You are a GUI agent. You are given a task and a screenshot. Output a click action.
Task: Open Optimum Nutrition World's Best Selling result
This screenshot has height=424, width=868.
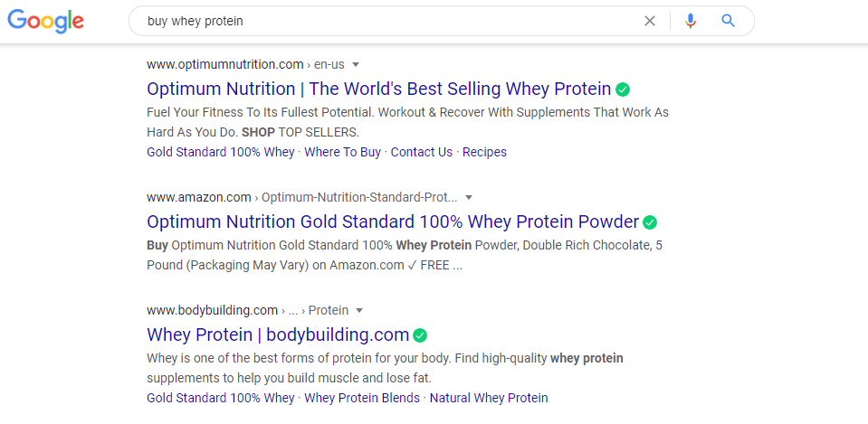[379, 89]
